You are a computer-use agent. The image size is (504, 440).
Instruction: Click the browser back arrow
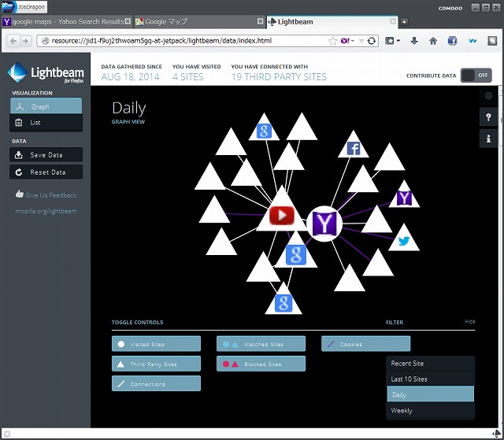tap(13, 41)
